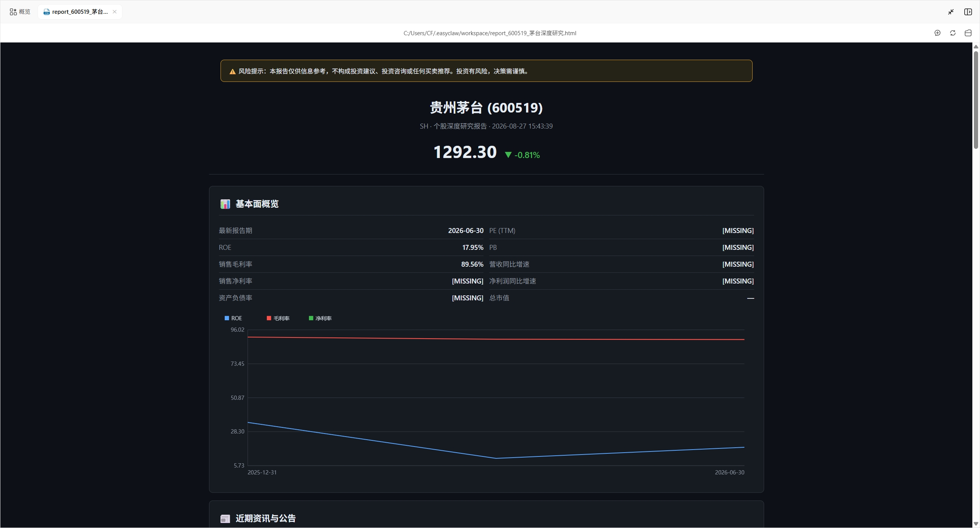Click the title 贵州茅台 (600519)

click(486, 108)
